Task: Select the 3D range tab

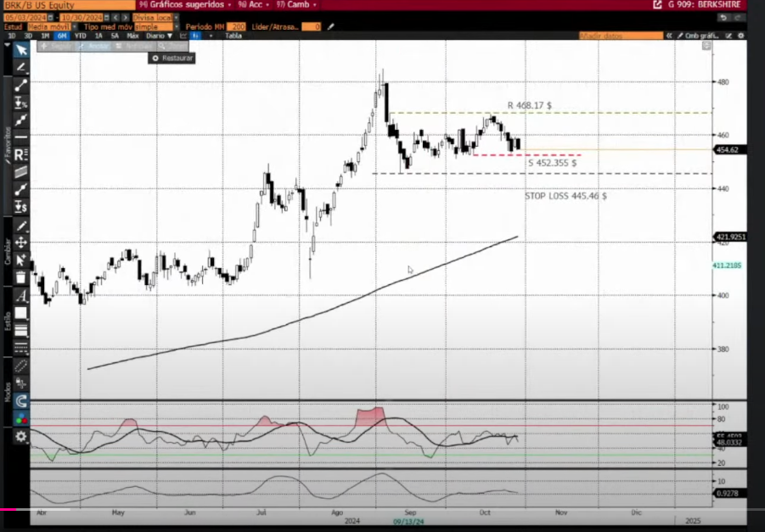Action: point(28,36)
